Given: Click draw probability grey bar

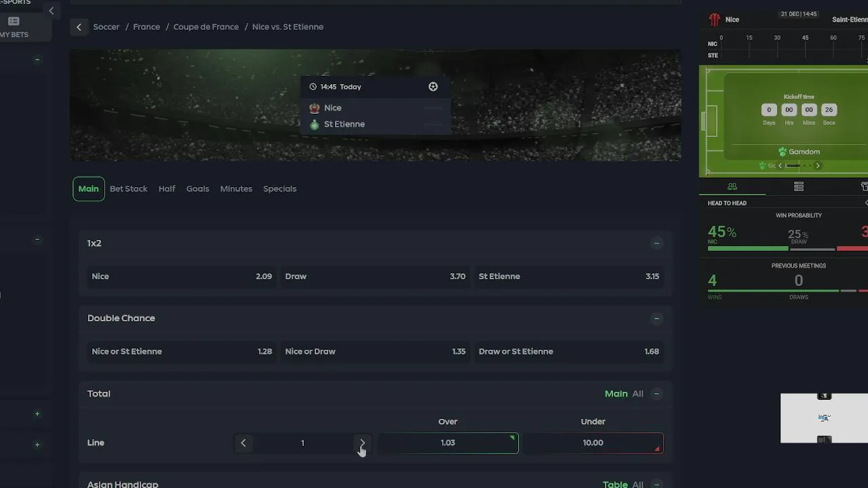Looking at the screenshot, I should click(x=812, y=249).
